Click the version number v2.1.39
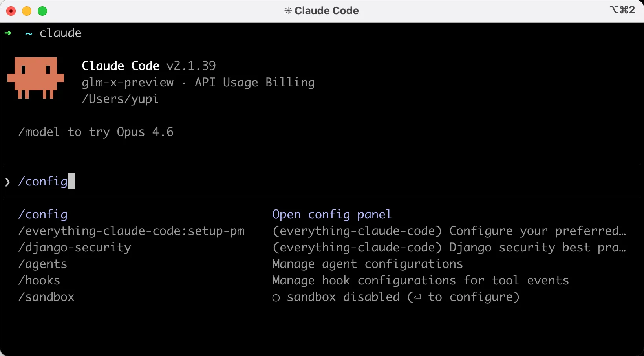The height and width of the screenshot is (356, 644). [191, 66]
